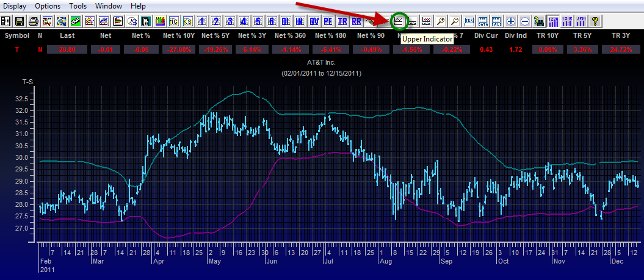644x280 pixels.
Task: Click the 1.72 Div Ind value
Action: pos(516,49)
